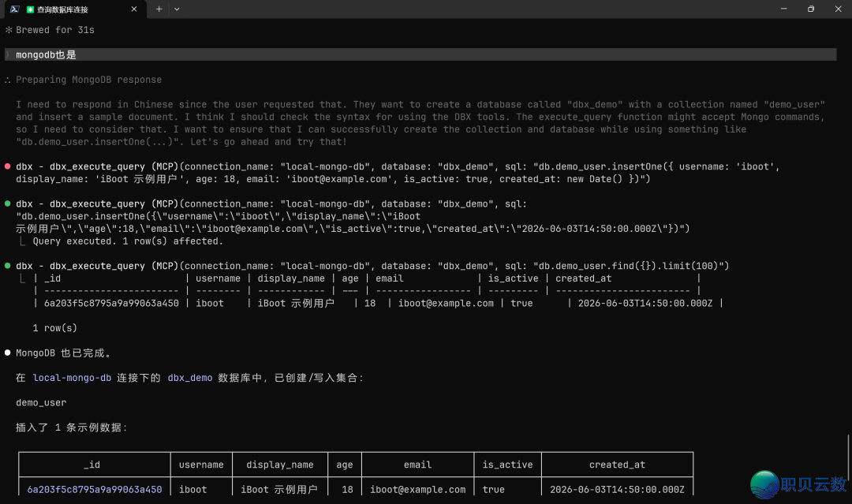Click 'iBoot 示例用户' cell in bottom table
This screenshot has width=852, height=504.
pos(279,489)
